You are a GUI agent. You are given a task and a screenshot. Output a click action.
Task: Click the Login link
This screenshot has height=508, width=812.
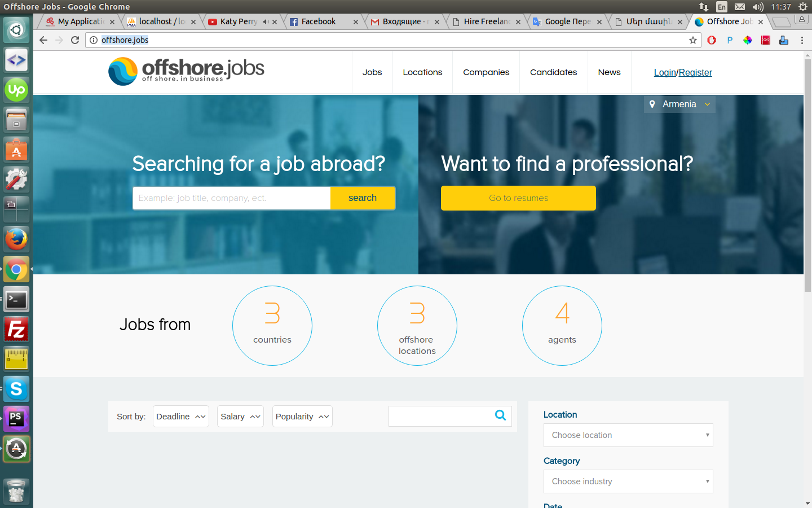click(x=665, y=72)
